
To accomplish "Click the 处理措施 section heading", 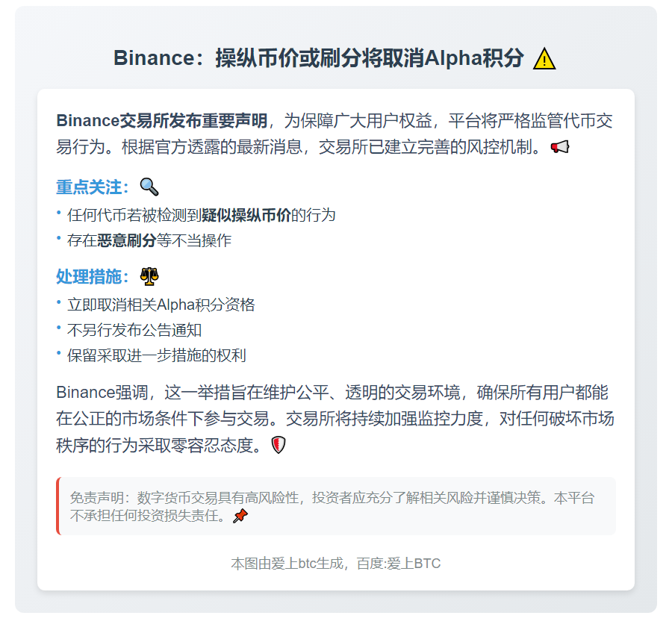I will tap(93, 277).
